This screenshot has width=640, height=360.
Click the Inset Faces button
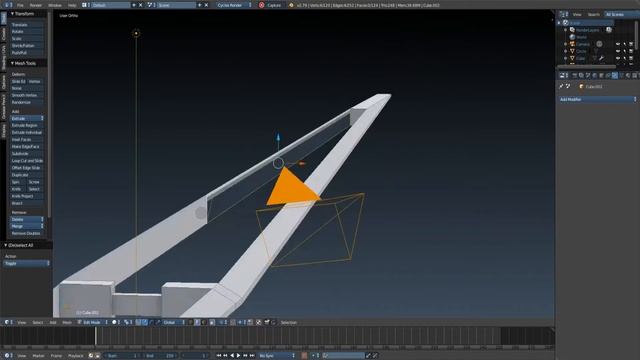pyautogui.click(x=27, y=140)
